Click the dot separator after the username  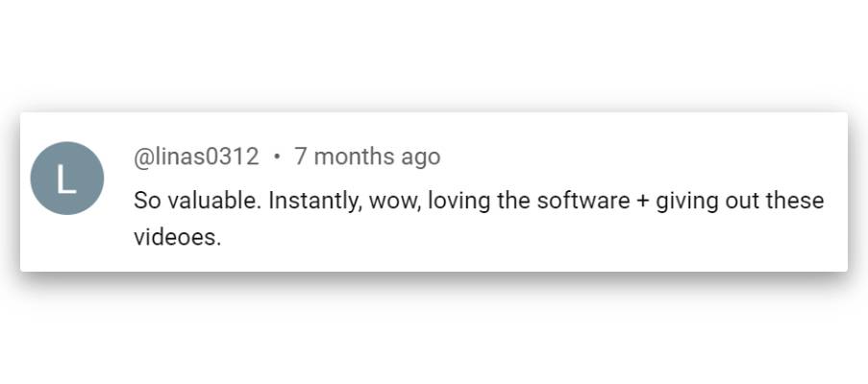277,156
